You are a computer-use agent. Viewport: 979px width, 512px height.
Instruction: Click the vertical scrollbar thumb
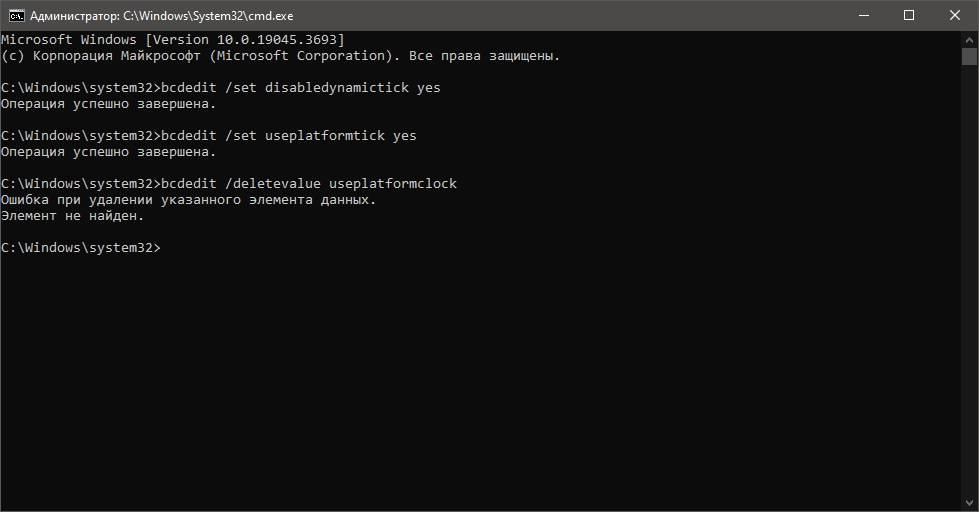coord(969,57)
